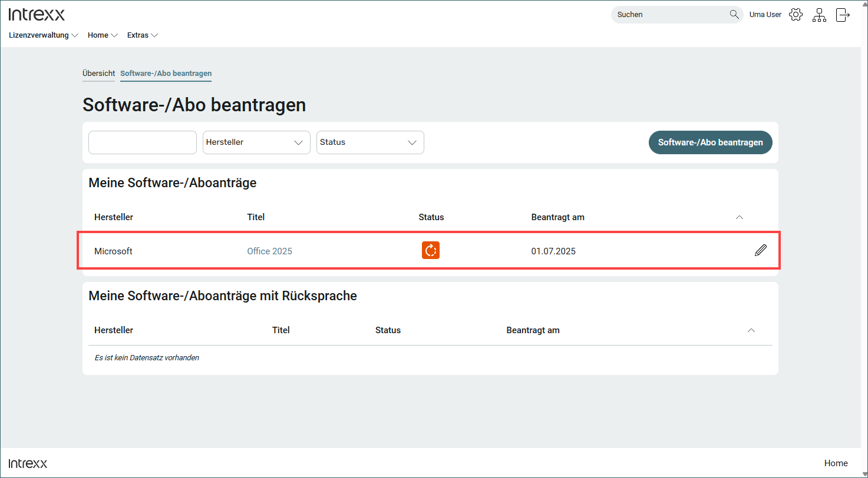Sort by Beantragt am in the Rücksprache table
The image size is (868, 478).
pyautogui.click(x=533, y=330)
